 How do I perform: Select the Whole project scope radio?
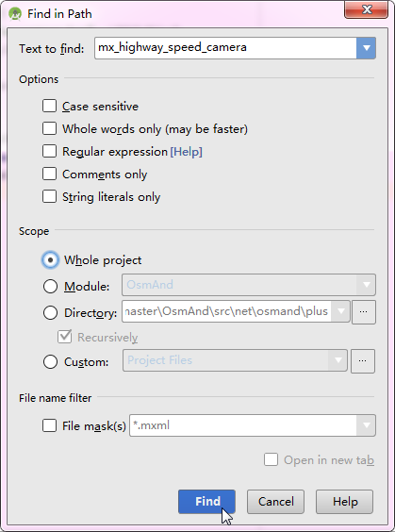tap(51, 260)
